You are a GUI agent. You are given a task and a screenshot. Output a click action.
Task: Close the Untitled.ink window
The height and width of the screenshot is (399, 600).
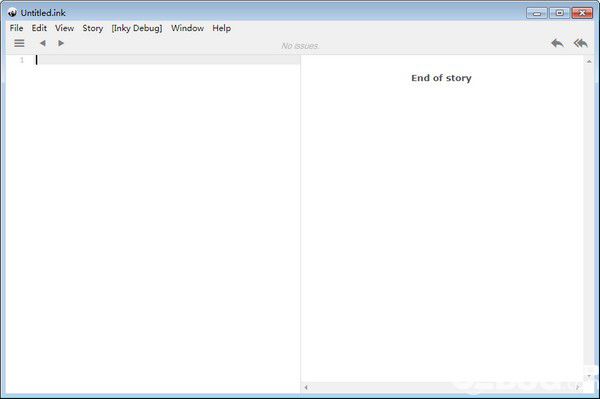pyautogui.click(x=582, y=13)
